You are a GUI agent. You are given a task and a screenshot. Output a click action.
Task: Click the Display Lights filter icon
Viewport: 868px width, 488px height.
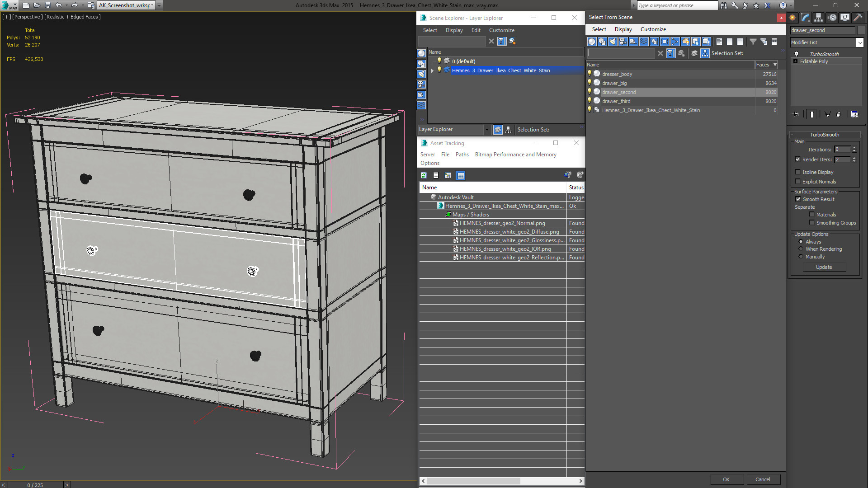[613, 42]
